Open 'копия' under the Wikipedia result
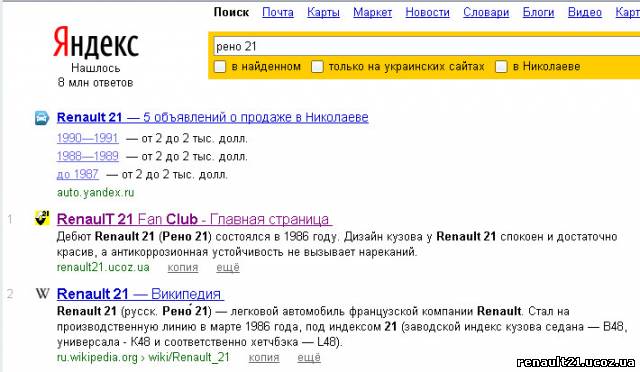 coord(264,358)
